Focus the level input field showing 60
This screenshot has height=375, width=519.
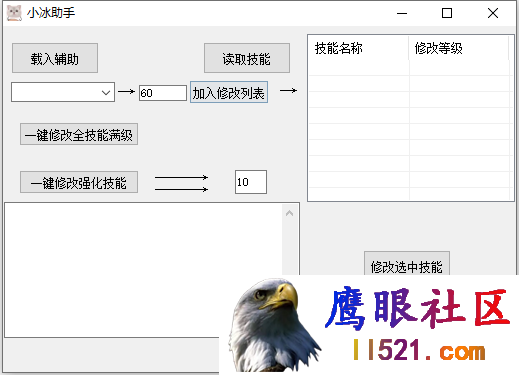(163, 93)
